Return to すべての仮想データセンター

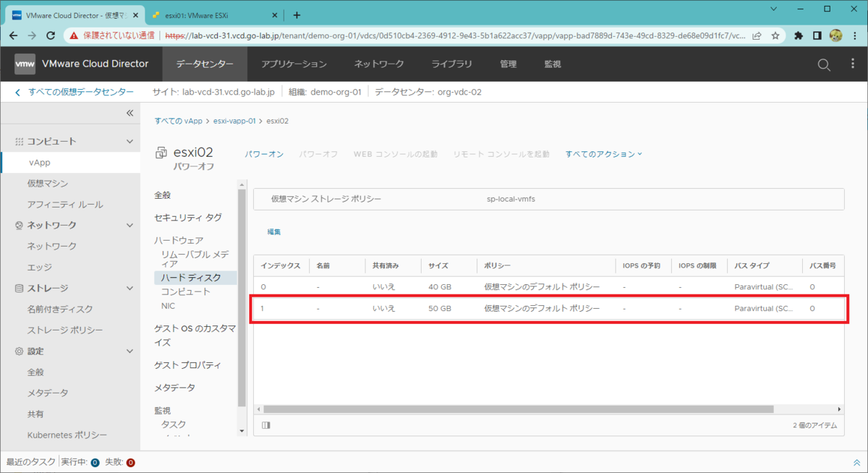(81, 92)
